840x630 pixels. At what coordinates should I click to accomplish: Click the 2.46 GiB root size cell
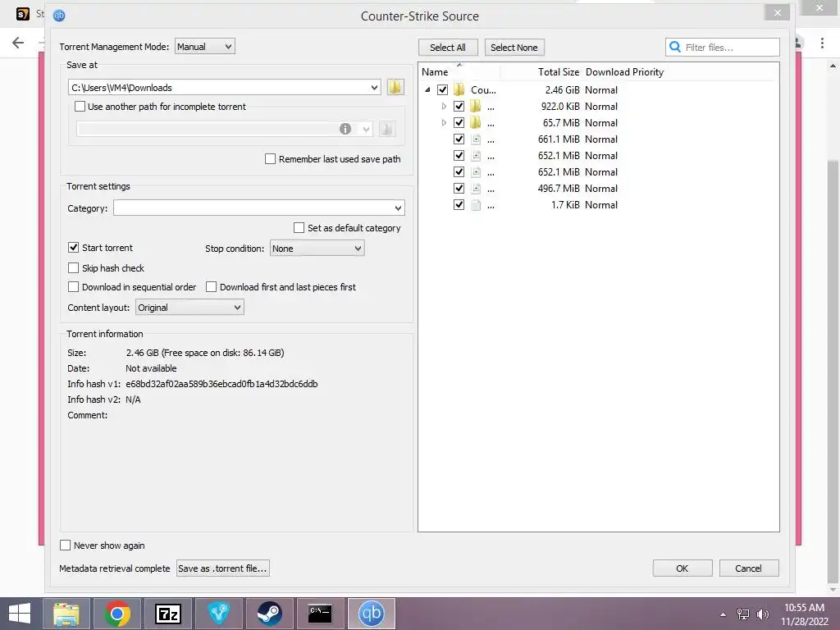[x=563, y=89]
